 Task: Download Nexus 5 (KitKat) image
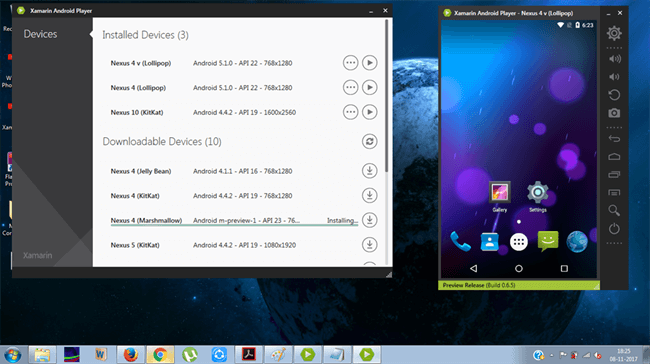(369, 245)
